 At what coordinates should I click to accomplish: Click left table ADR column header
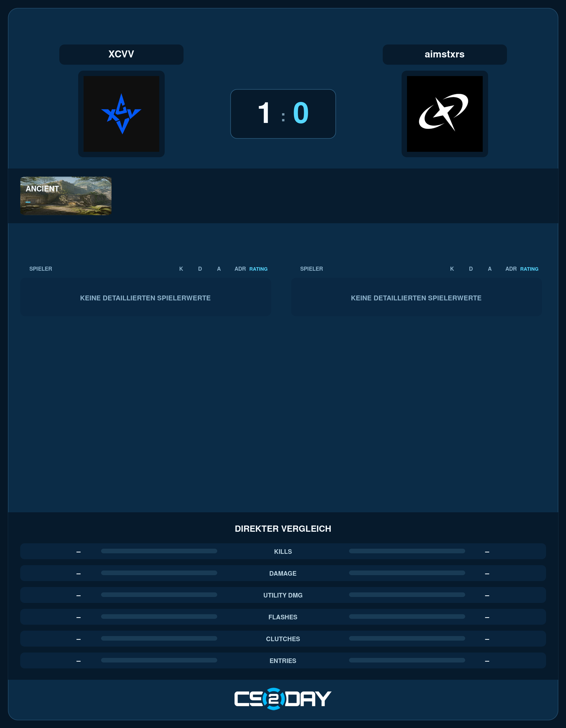pyautogui.click(x=240, y=269)
